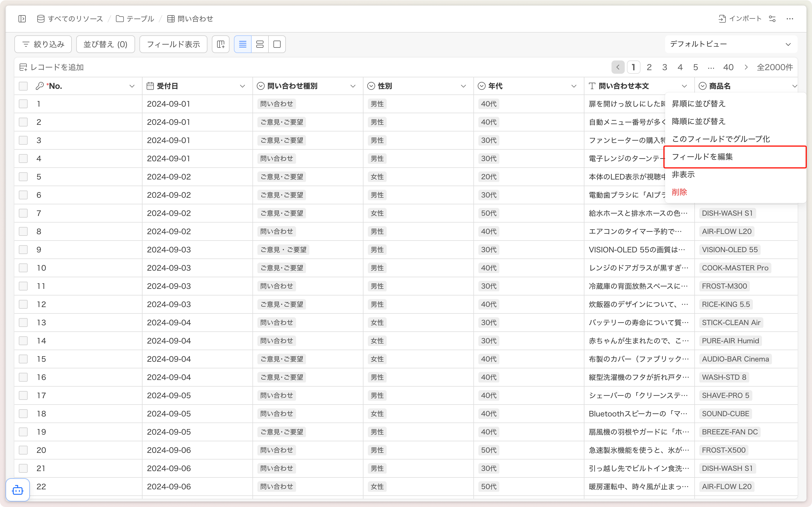The image size is (812, 507).
Task: Switch to card row view icon
Action: click(260, 44)
